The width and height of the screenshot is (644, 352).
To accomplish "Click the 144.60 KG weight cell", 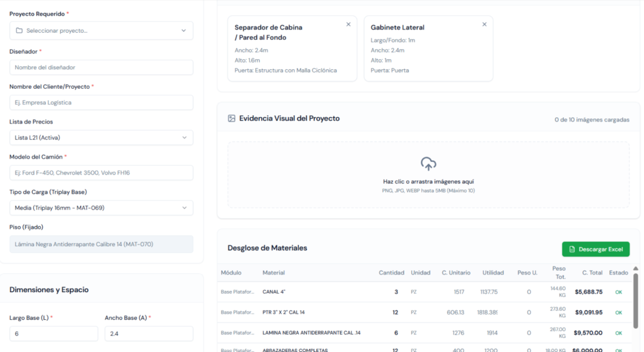I will [558, 292].
